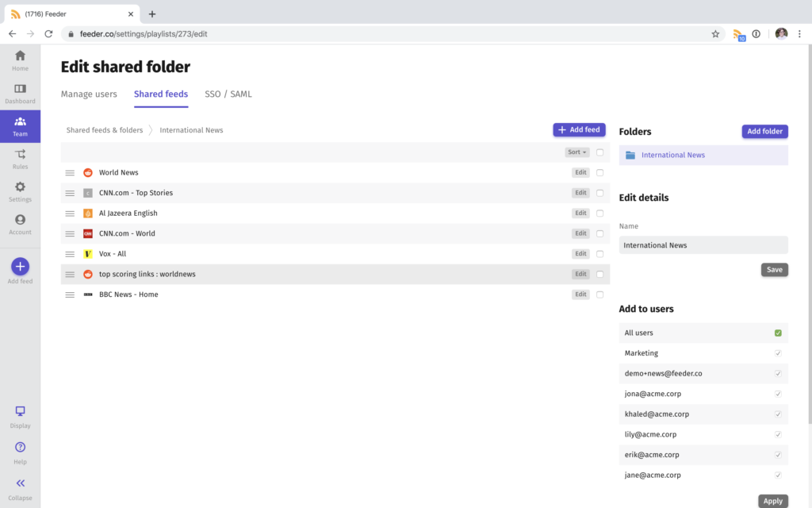This screenshot has height=508, width=812.
Task: Open the browser profile avatar
Action: (x=781, y=33)
